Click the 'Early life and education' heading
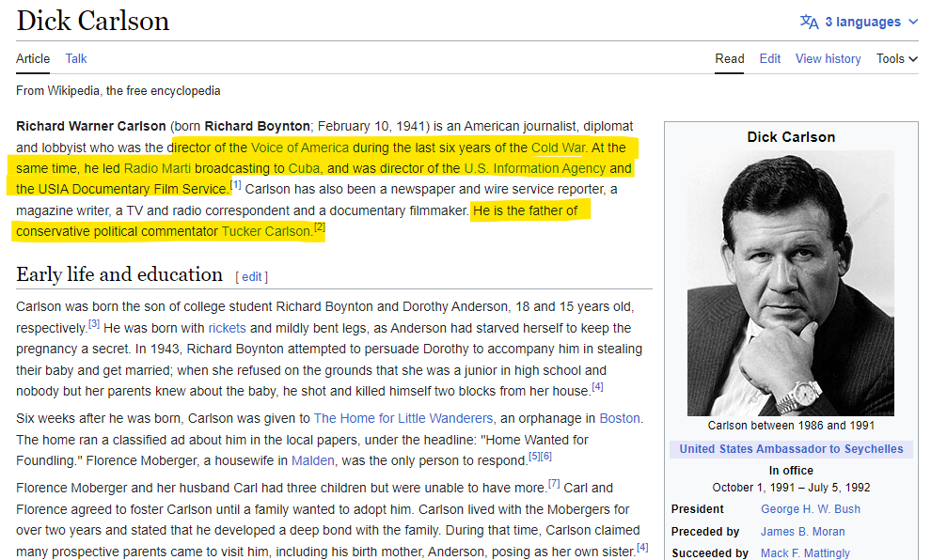This screenshot has height=560, width=947. [x=119, y=274]
